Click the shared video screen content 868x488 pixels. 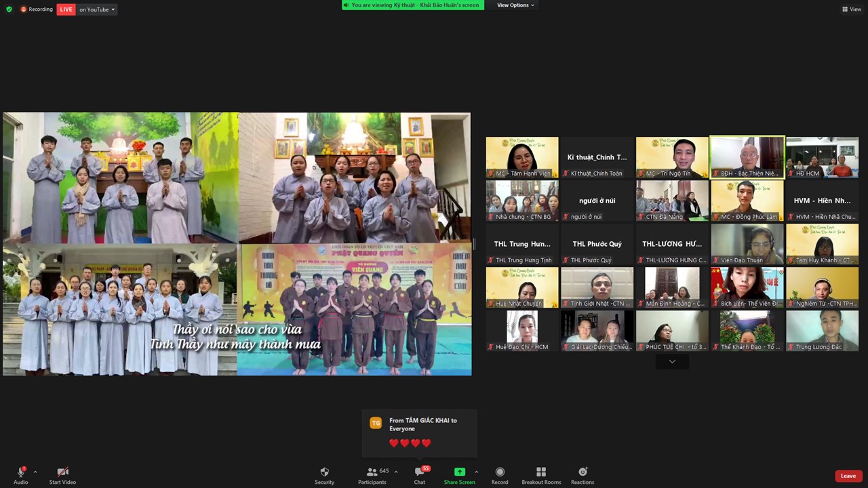237,244
